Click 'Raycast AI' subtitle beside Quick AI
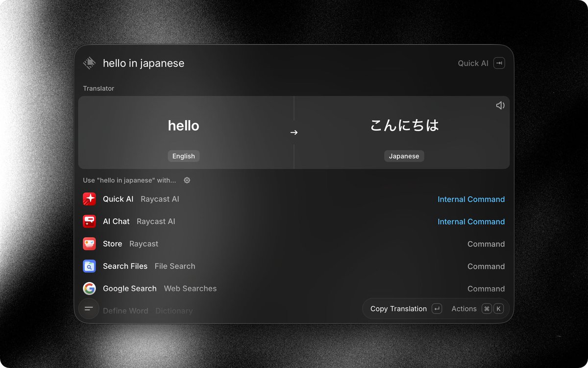The image size is (588, 368). (160, 199)
